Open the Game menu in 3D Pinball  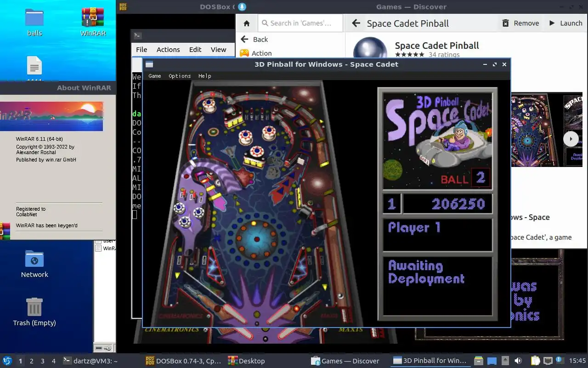coord(155,76)
